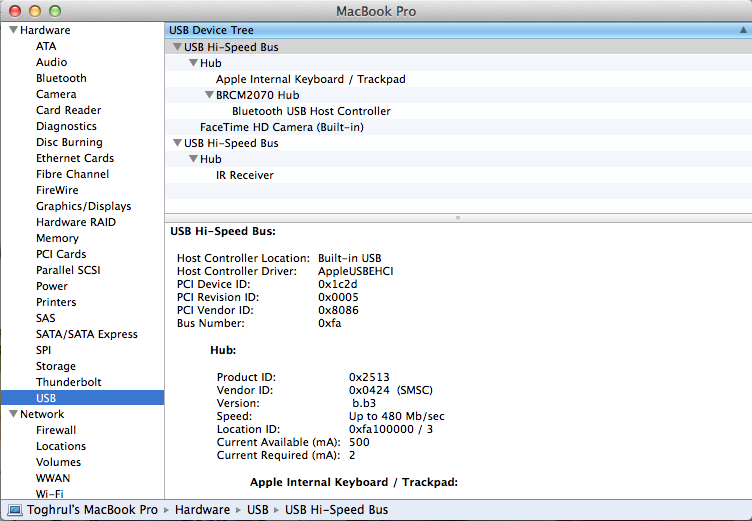This screenshot has width=752, height=521.
Task: Select Locations under Network
Action: [x=61, y=446]
